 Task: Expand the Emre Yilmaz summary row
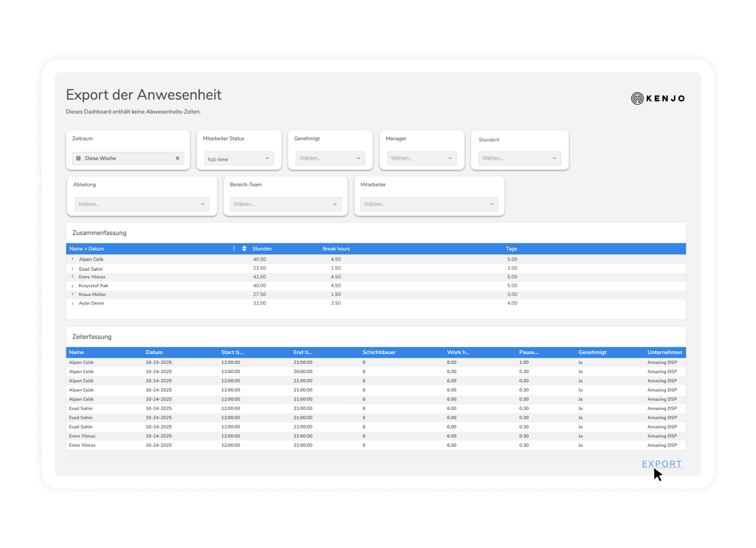[x=73, y=277]
